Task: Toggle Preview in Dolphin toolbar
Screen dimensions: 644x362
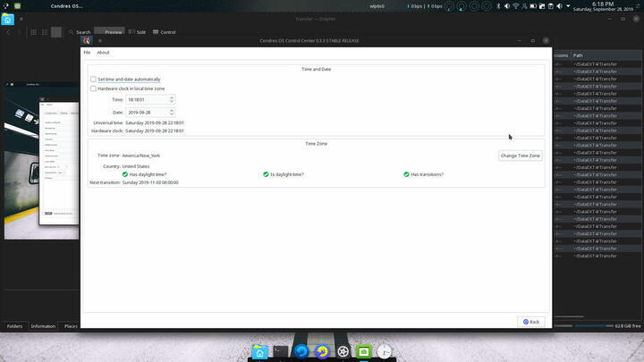Action: pyautogui.click(x=110, y=32)
